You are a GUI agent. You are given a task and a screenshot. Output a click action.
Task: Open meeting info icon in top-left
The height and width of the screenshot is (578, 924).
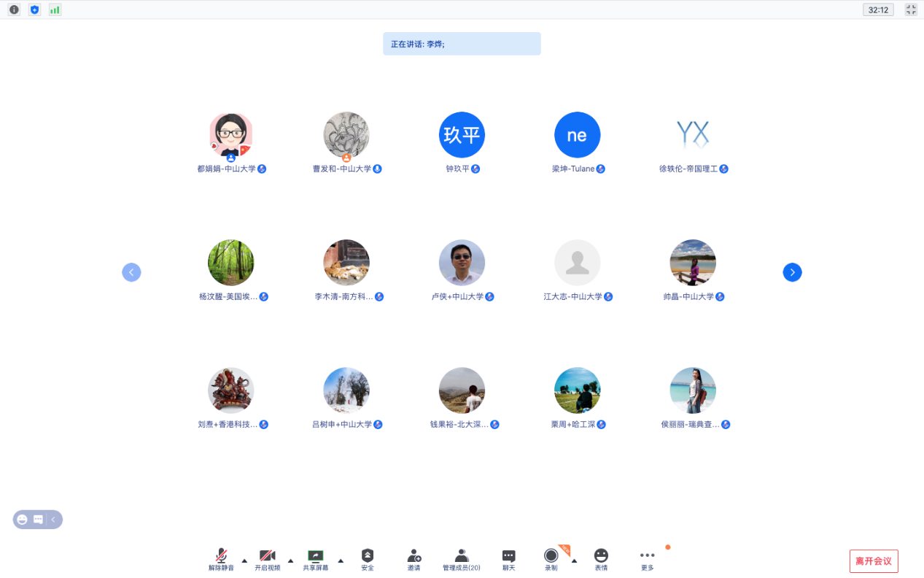coord(14,9)
